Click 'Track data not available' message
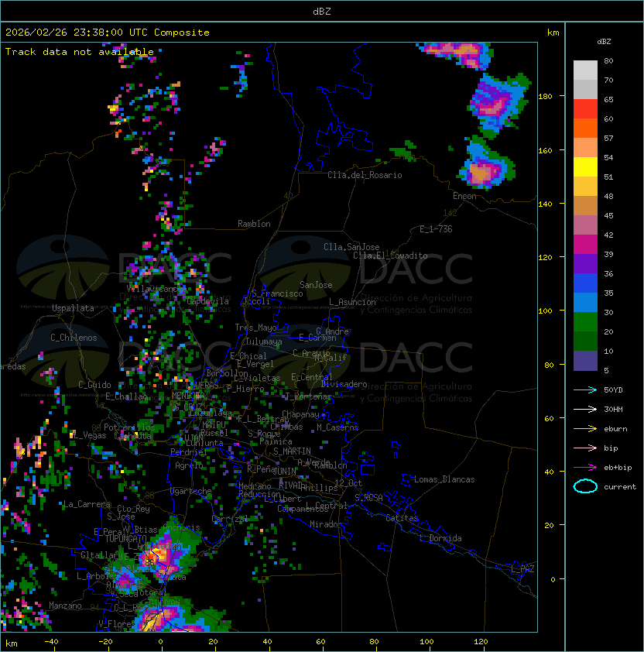Image resolution: width=644 pixels, height=652 pixels. (x=80, y=52)
